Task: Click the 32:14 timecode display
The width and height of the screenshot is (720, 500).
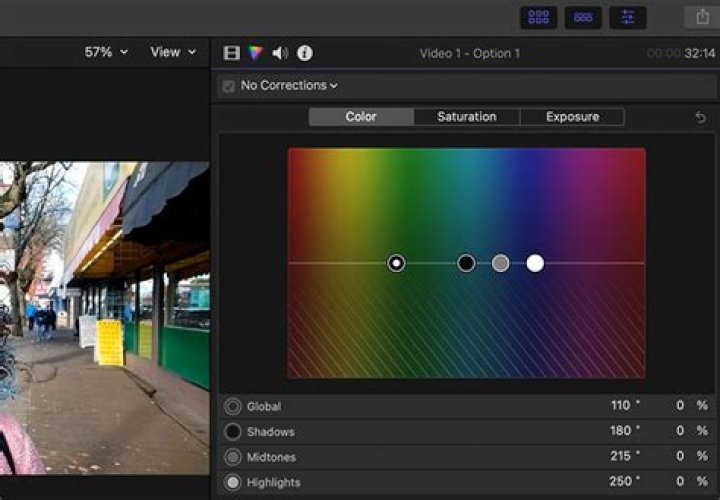Action: tap(700, 54)
